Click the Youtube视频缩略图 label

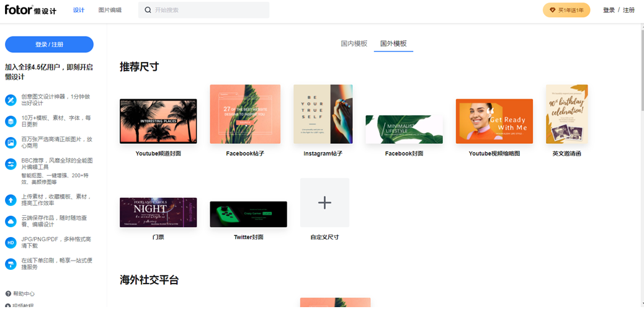point(494,154)
